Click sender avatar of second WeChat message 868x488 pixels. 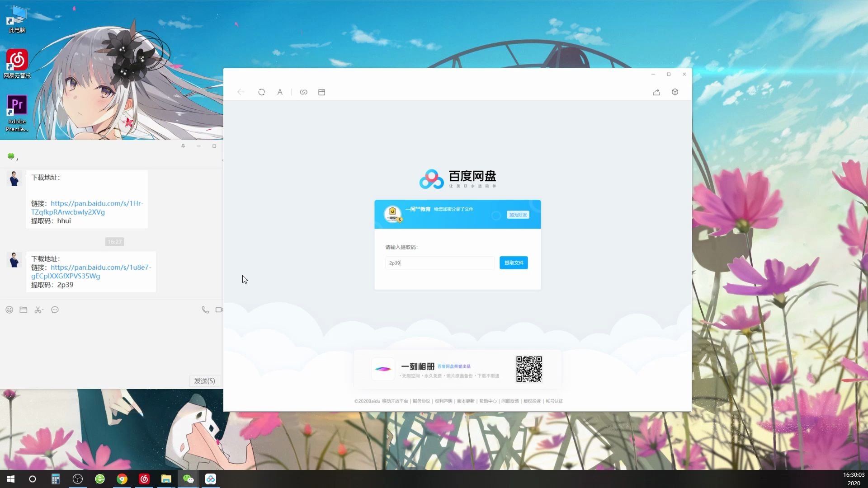pos(14,260)
